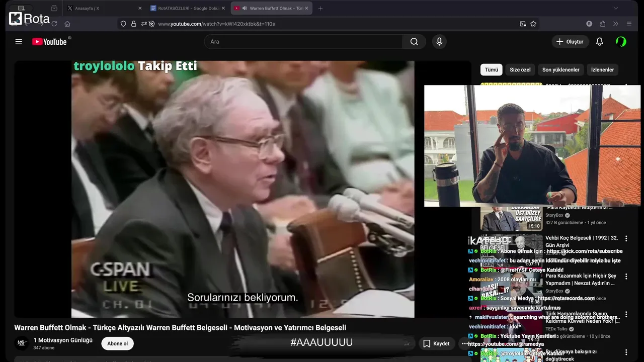Start voice search with microphone icon

[439, 42]
